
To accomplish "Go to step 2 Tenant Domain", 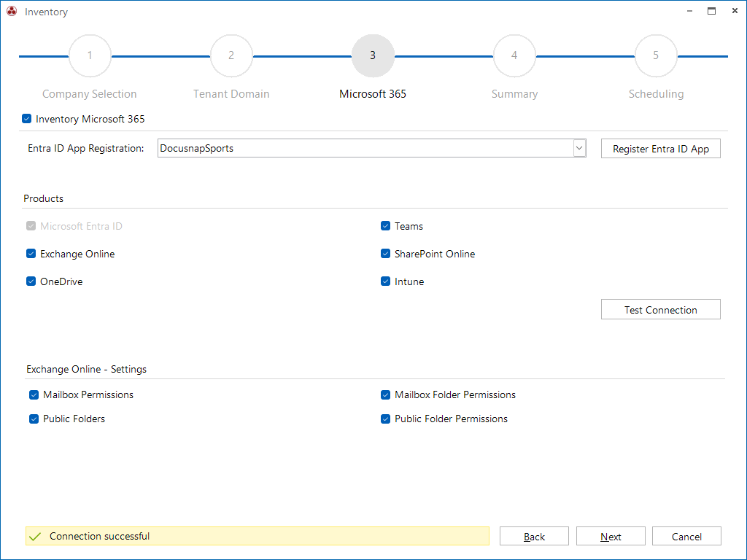I will pos(231,55).
